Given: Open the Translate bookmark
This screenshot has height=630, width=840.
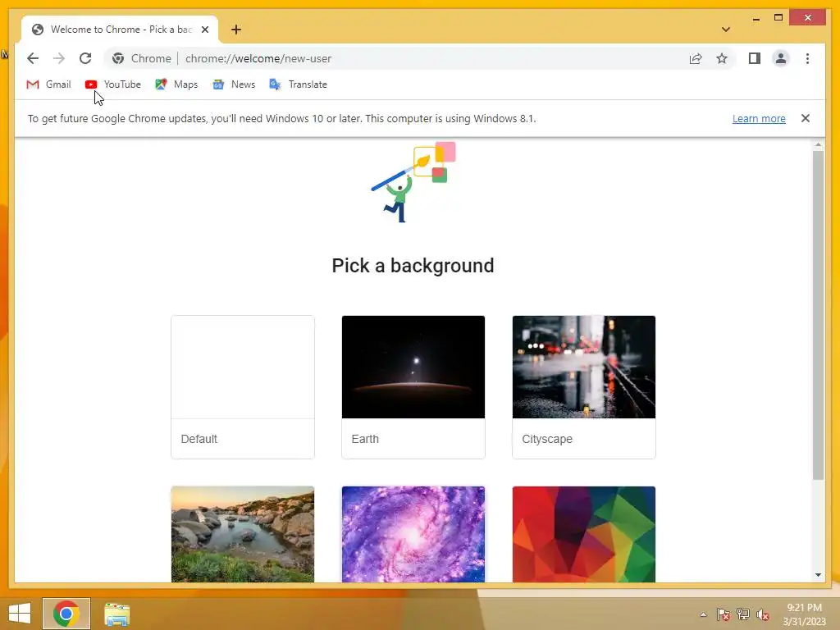Looking at the screenshot, I should tap(299, 84).
